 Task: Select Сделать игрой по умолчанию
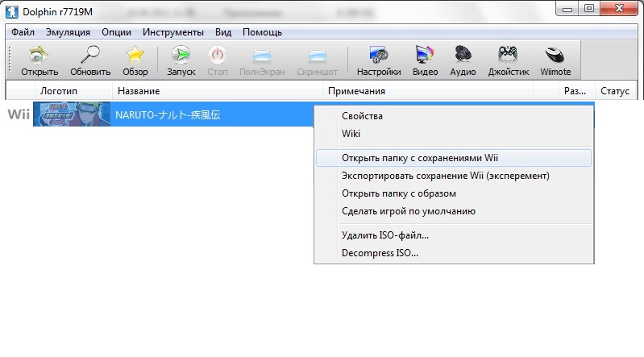tap(454, 211)
